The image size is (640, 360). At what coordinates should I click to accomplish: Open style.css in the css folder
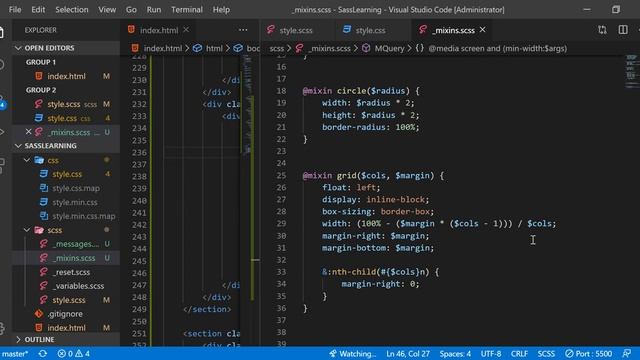pyautogui.click(x=67, y=174)
